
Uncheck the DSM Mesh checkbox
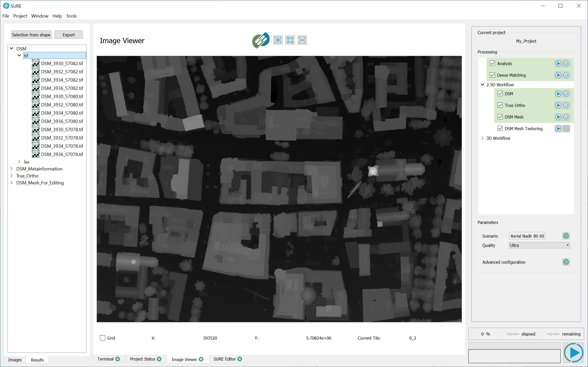coord(500,117)
